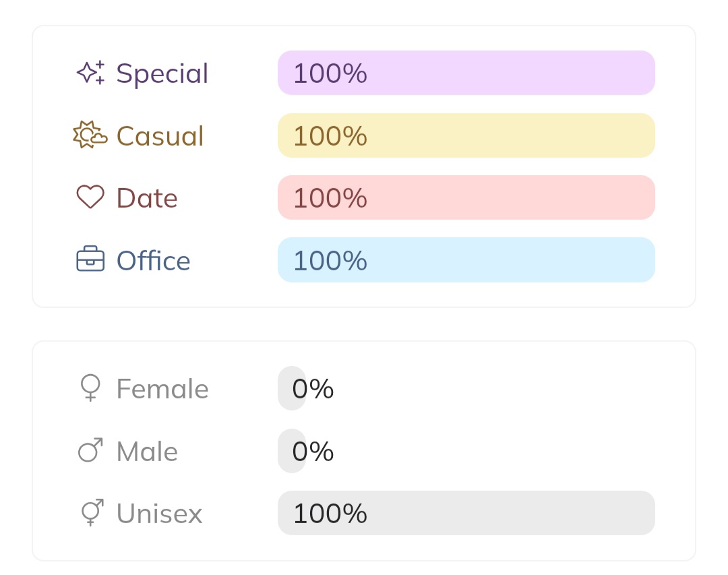The height and width of the screenshot is (575, 728).
Task: Click the yellow Casual 100% bar
Action: (466, 135)
